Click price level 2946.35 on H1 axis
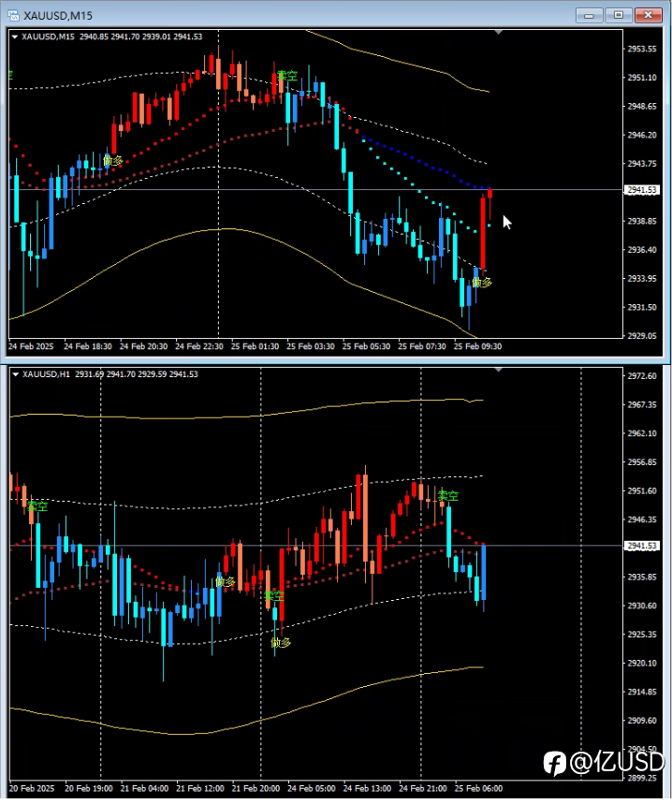672x804 pixels. point(642,519)
